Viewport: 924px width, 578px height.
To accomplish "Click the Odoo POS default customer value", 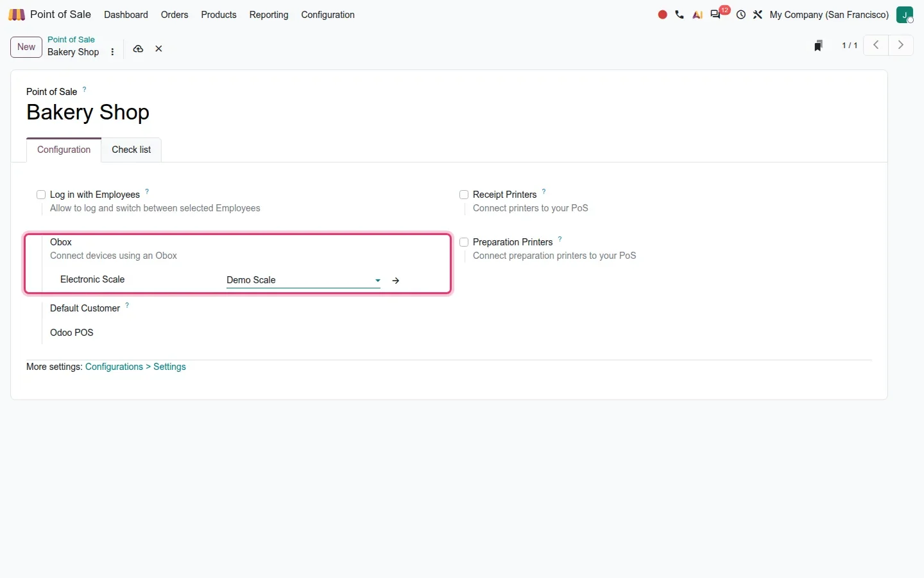I will click(x=72, y=333).
